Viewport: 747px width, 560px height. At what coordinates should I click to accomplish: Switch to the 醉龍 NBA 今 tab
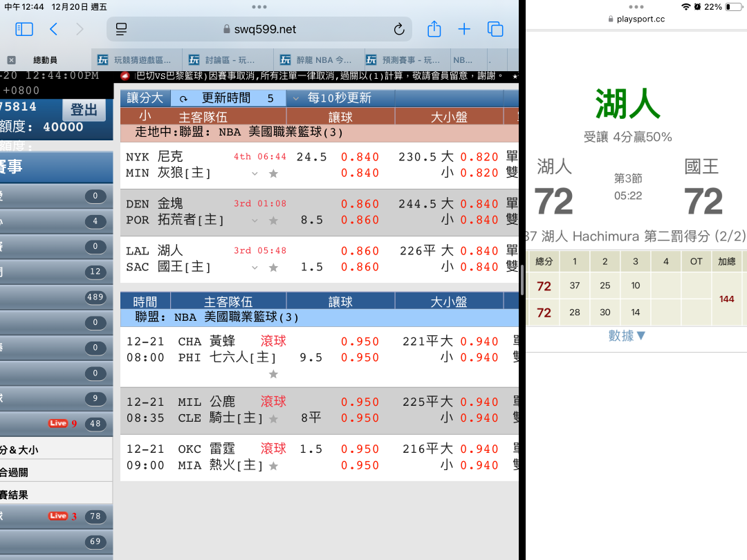(x=320, y=60)
